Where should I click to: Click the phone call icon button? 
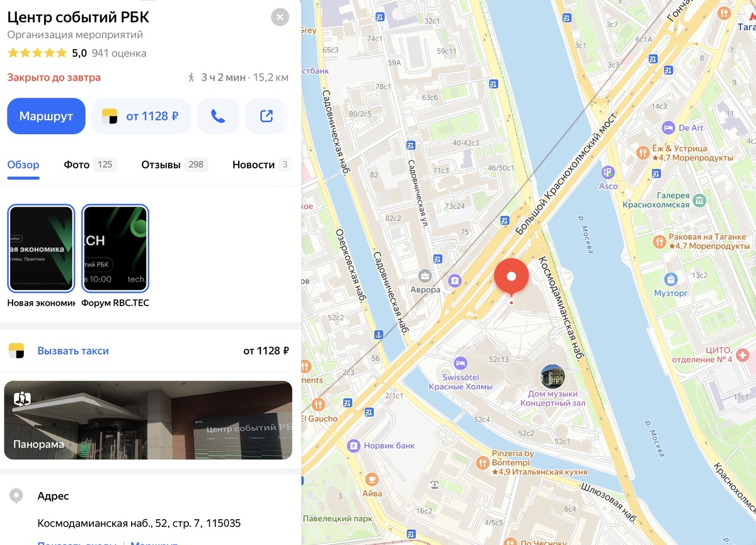tap(218, 116)
